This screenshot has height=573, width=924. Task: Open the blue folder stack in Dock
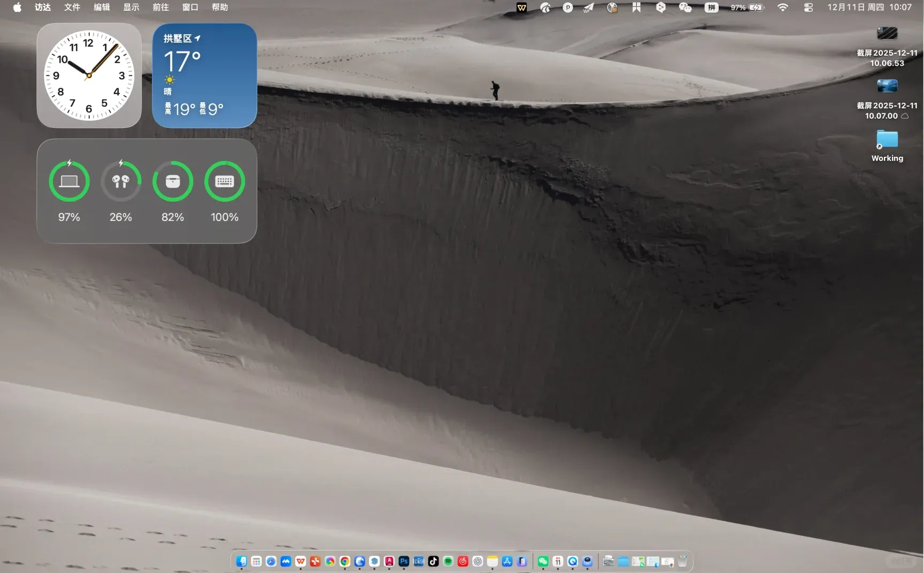click(623, 561)
